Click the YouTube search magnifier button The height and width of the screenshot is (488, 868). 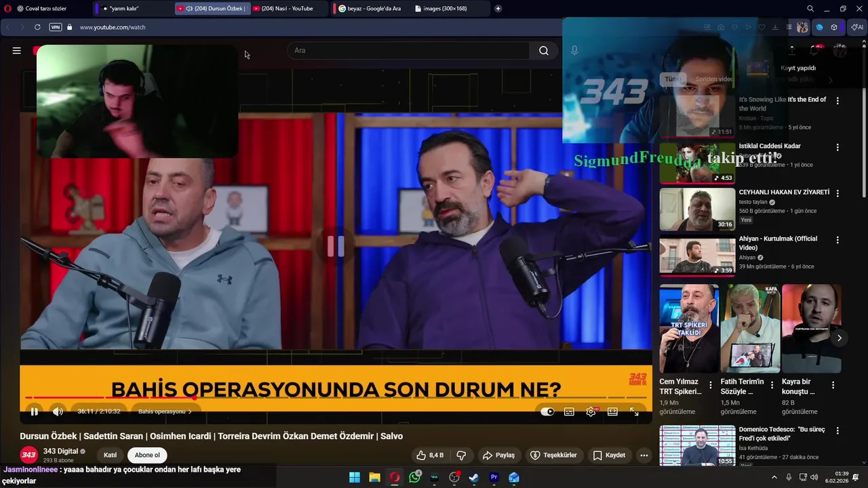coord(544,50)
